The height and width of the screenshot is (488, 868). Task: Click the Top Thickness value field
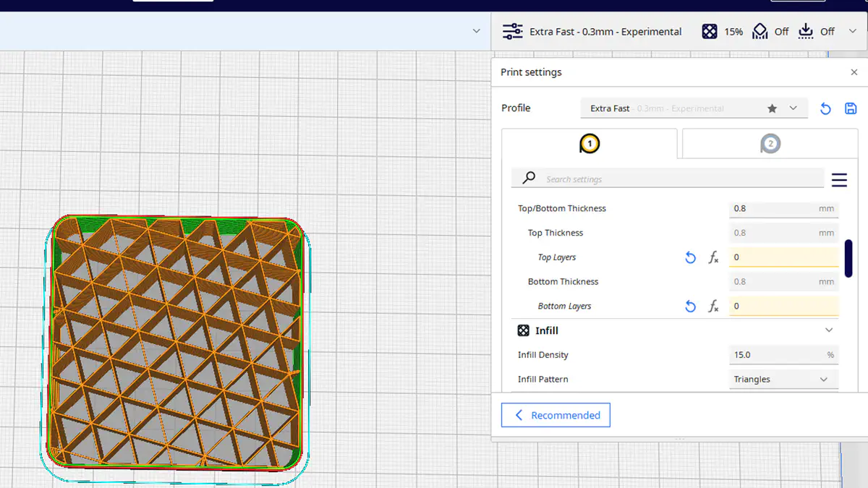click(x=783, y=233)
